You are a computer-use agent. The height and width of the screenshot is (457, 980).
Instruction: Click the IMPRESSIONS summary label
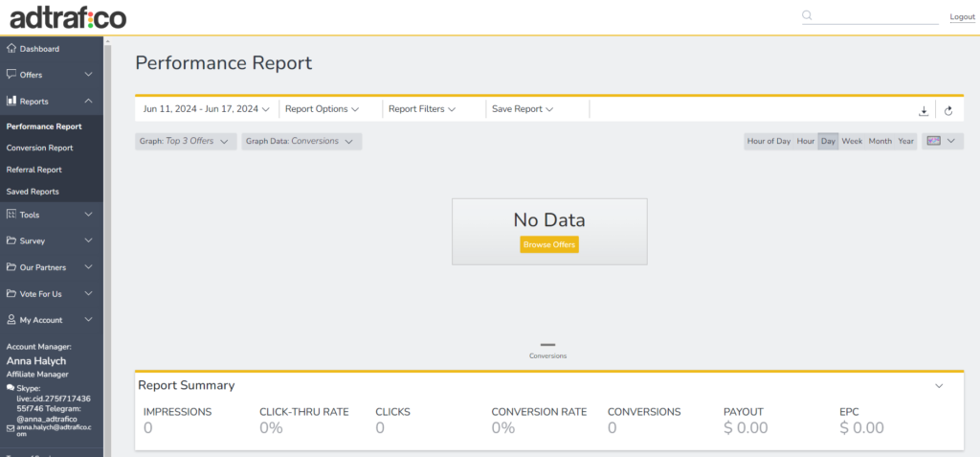(x=177, y=412)
